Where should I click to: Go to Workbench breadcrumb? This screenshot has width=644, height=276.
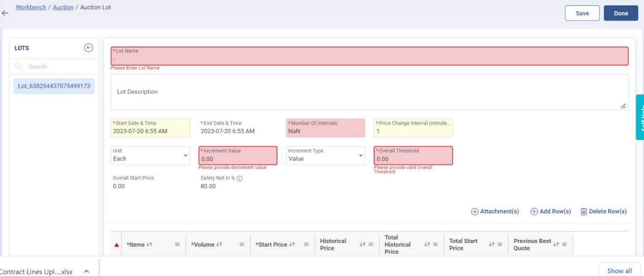pyautogui.click(x=31, y=7)
